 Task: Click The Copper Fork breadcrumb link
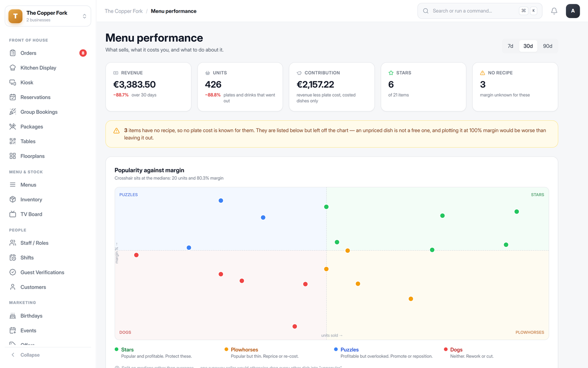pyautogui.click(x=124, y=11)
